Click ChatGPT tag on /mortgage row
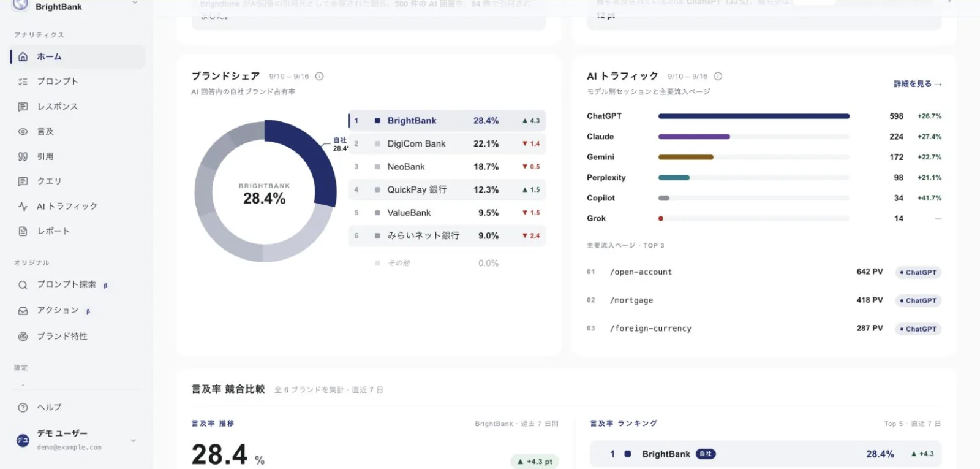 [x=918, y=301]
